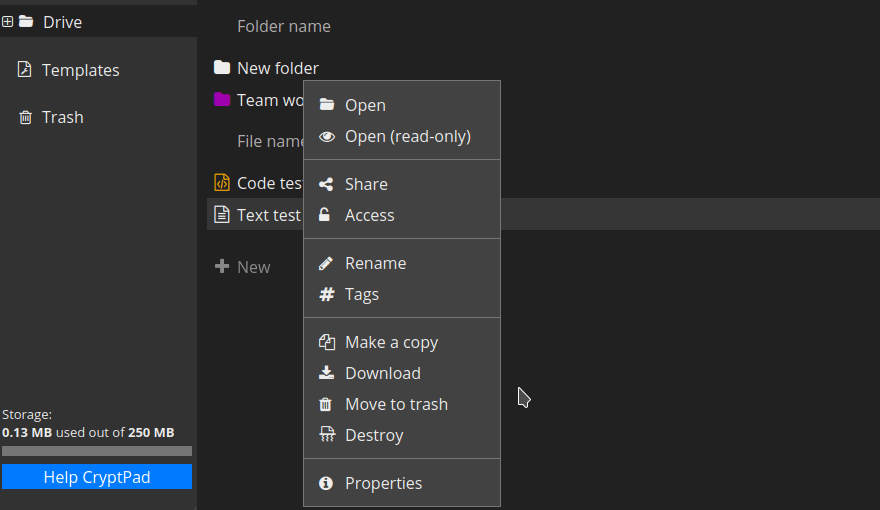The image size is (880, 510).
Task: Open the Templates section in sidebar
Action: tap(80, 70)
